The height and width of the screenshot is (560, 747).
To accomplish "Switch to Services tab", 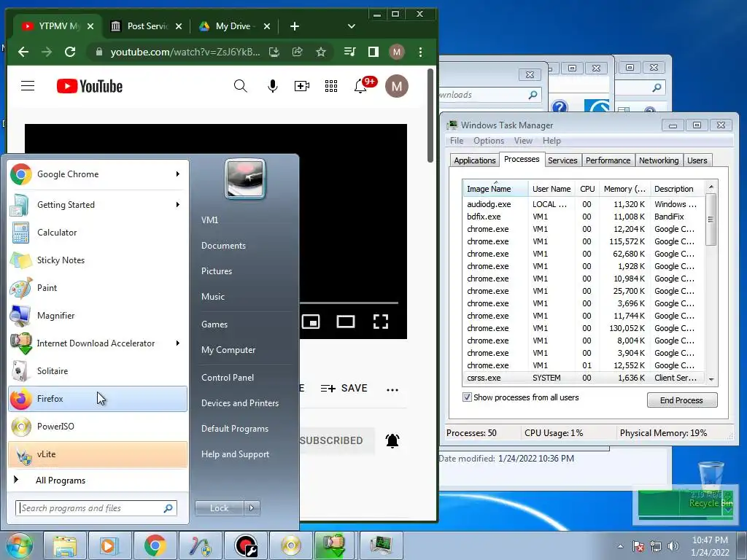I will [562, 160].
